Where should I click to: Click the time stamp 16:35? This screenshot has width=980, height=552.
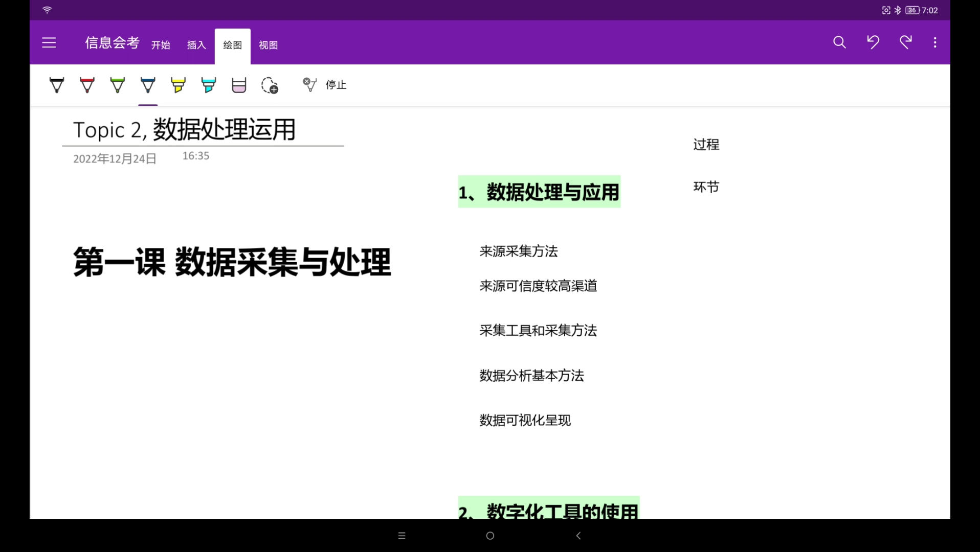[196, 156]
